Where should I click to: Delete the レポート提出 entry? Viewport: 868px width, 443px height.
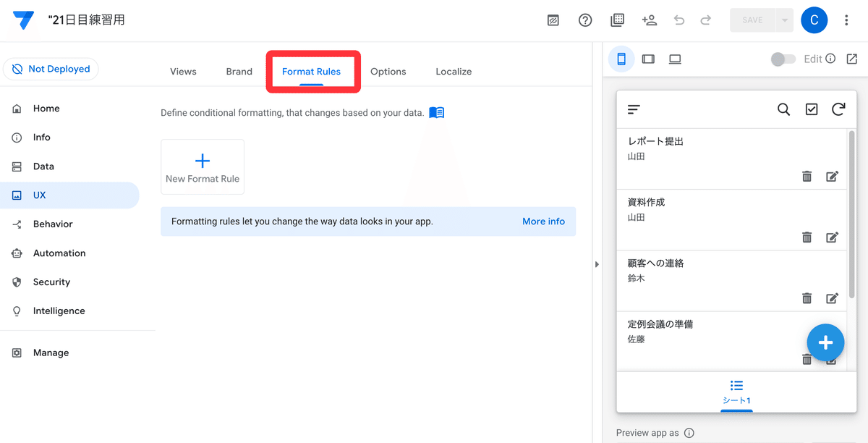coord(807,176)
